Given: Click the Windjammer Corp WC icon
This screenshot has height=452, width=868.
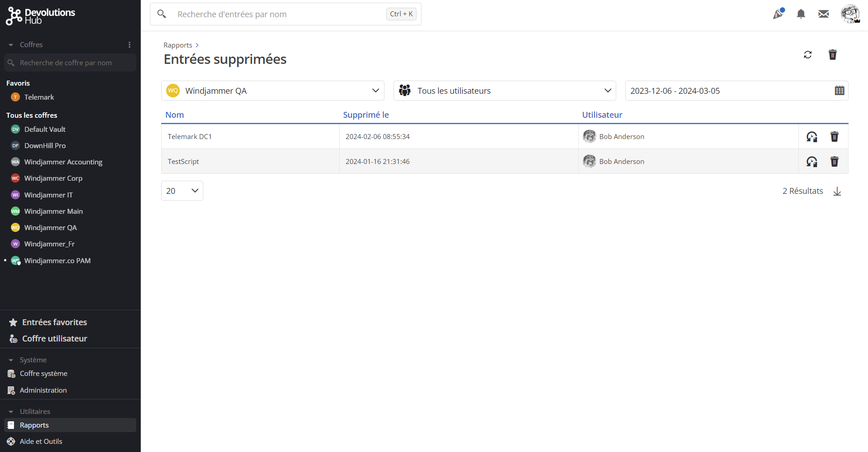Looking at the screenshot, I should click(x=15, y=178).
